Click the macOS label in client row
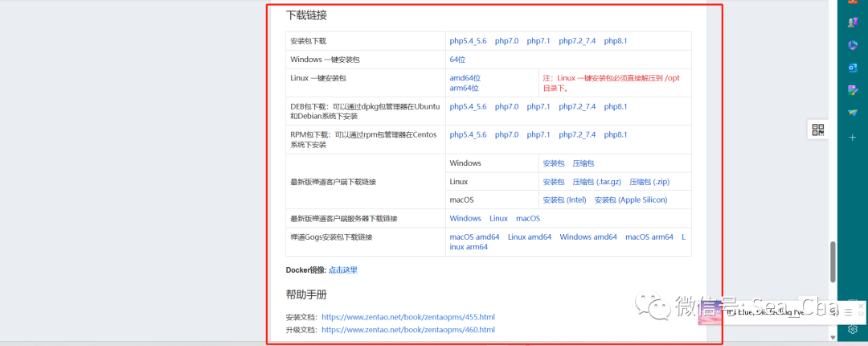The height and width of the screenshot is (346, 868). click(461, 200)
